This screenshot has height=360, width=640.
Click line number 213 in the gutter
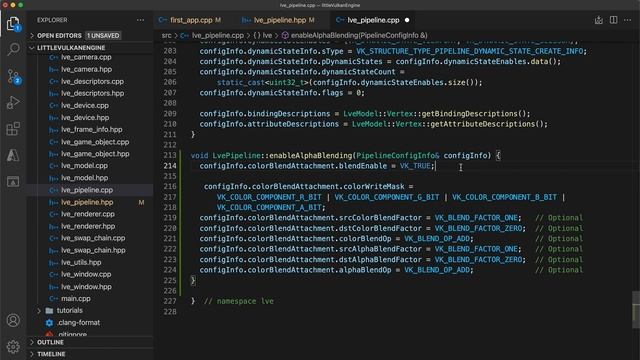point(170,156)
